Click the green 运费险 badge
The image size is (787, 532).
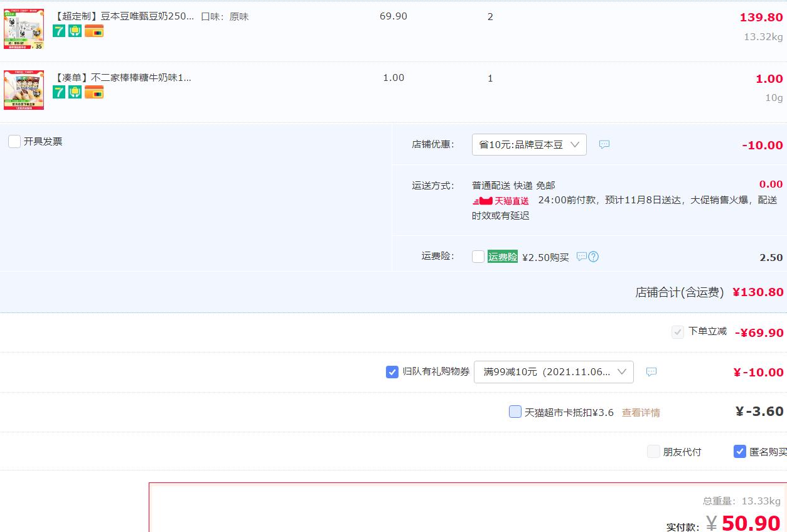coord(503,257)
